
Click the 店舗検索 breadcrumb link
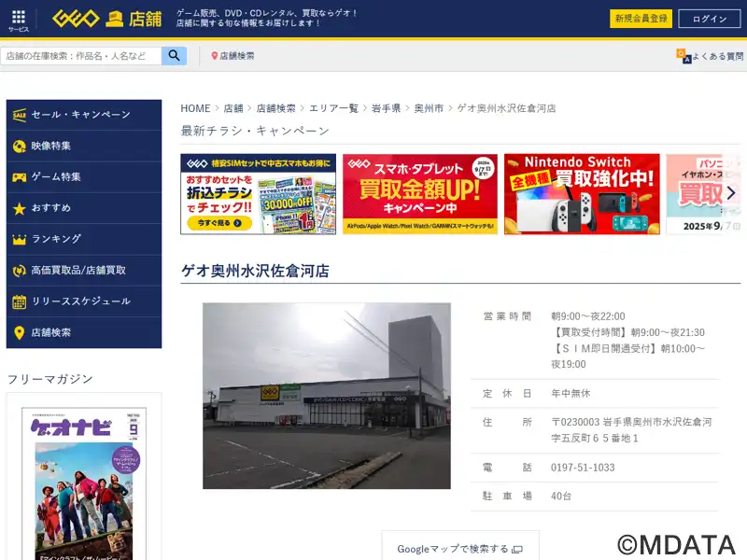tap(275, 108)
